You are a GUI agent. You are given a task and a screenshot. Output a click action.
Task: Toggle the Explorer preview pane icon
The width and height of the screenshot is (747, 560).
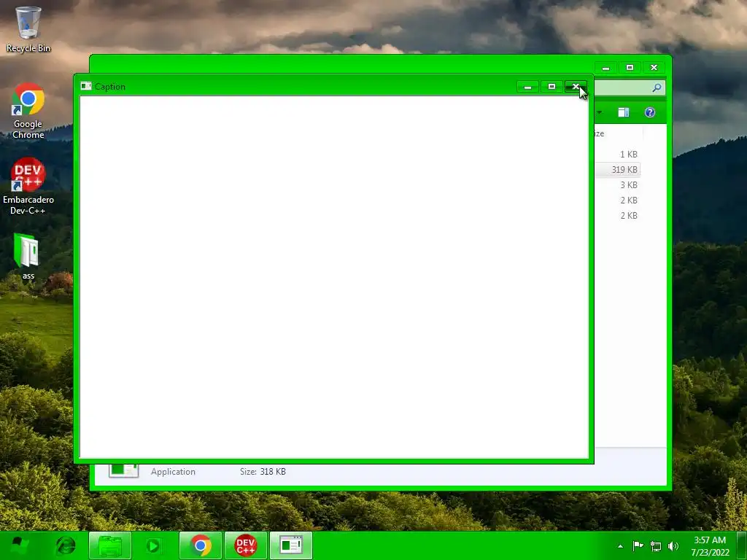coord(624,112)
